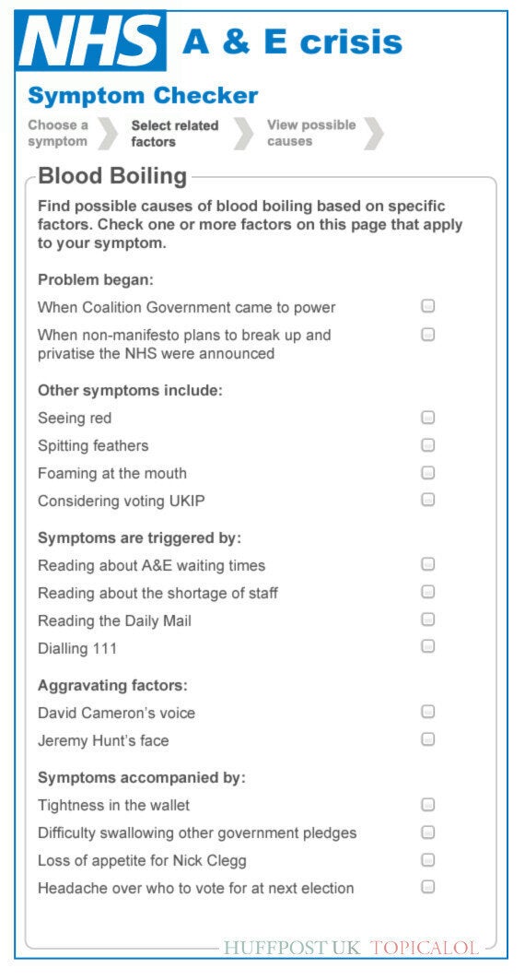Select the Seeing red checkbox

(x=427, y=417)
